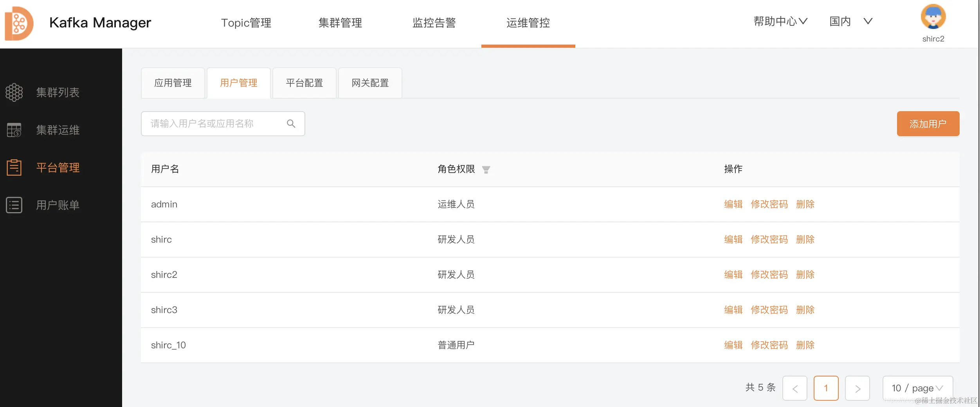Expand the 帮助中心 dropdown
Image resolution: width=980 pixels, height=407 pixels.
780,22
